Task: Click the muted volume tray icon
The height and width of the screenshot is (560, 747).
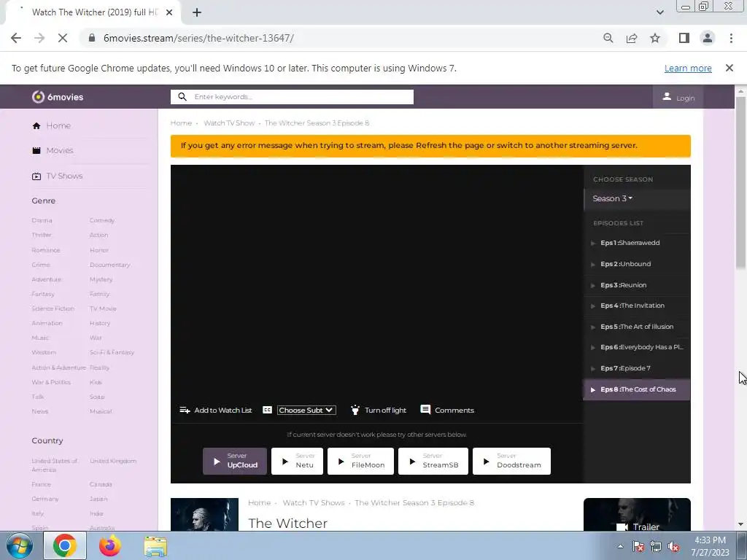Action: (673, 547)
